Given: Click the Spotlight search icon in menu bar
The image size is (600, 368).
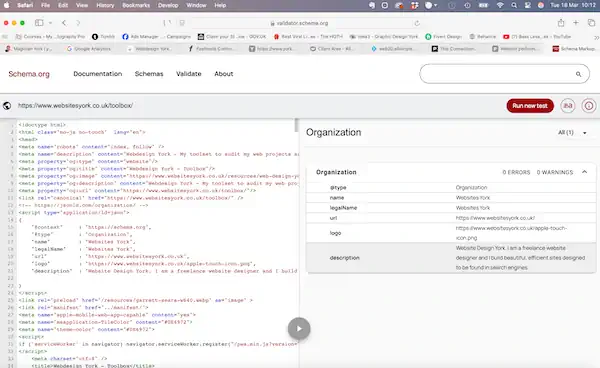Looking at the screenshot, I should [514, 5].
